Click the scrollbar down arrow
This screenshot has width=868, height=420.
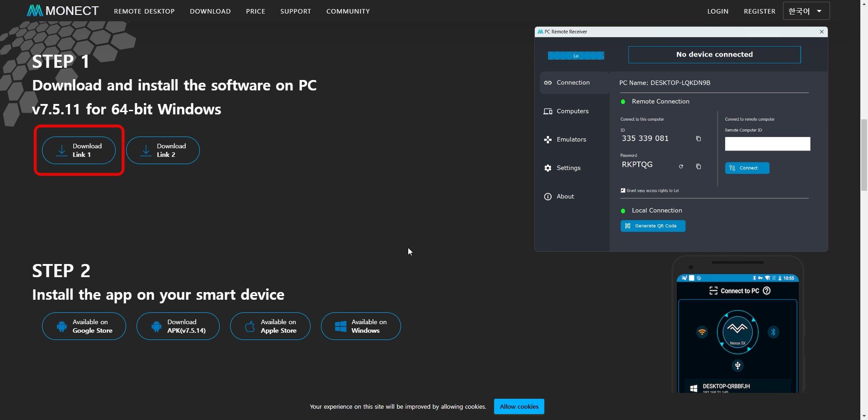pyautogui.click(x=864, y=415)
